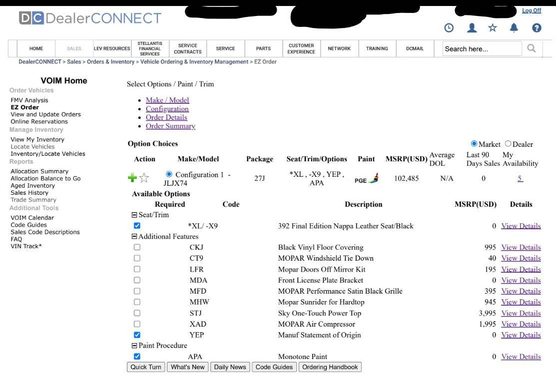556x392 pixels.
Task: Open View and Update Orders in sidebar
Action: point(46,114)
